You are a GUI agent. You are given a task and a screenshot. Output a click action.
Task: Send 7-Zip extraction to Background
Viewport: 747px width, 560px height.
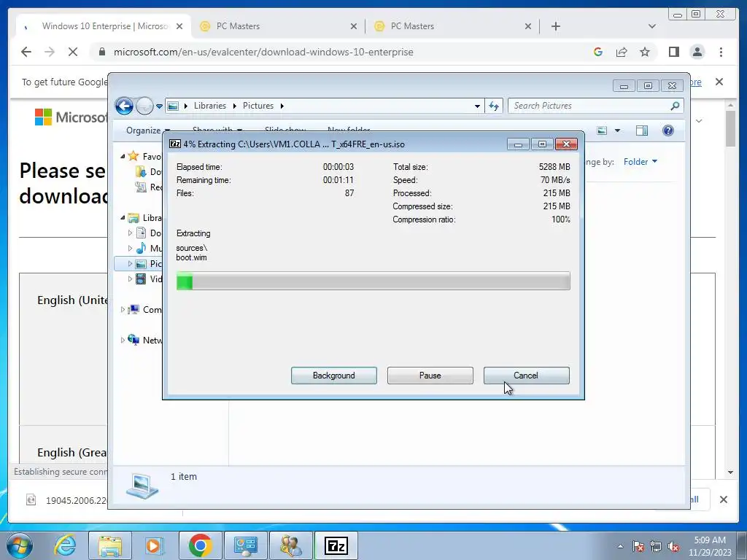(x=333, y=376)
